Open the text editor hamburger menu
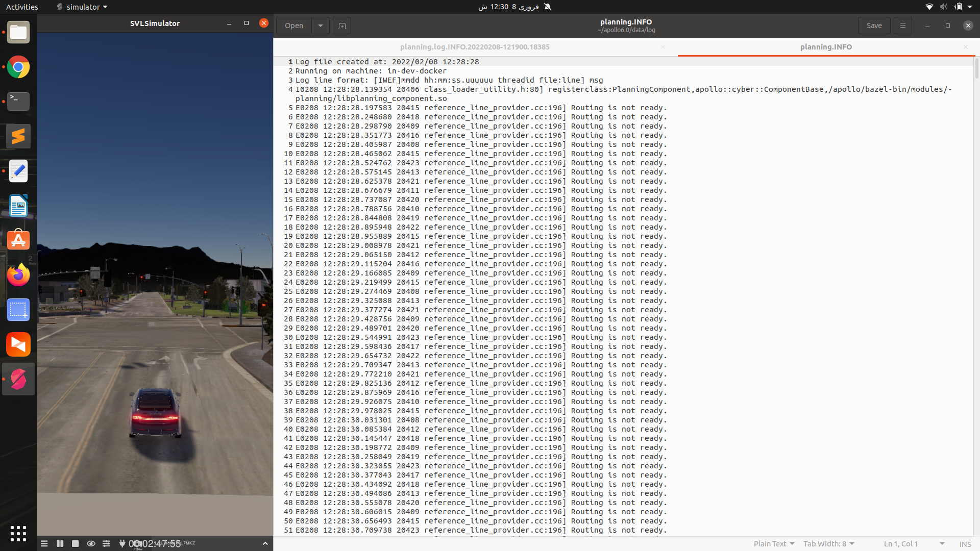The height and width of the screenshot is (551, 980). [x=903, y=26]
